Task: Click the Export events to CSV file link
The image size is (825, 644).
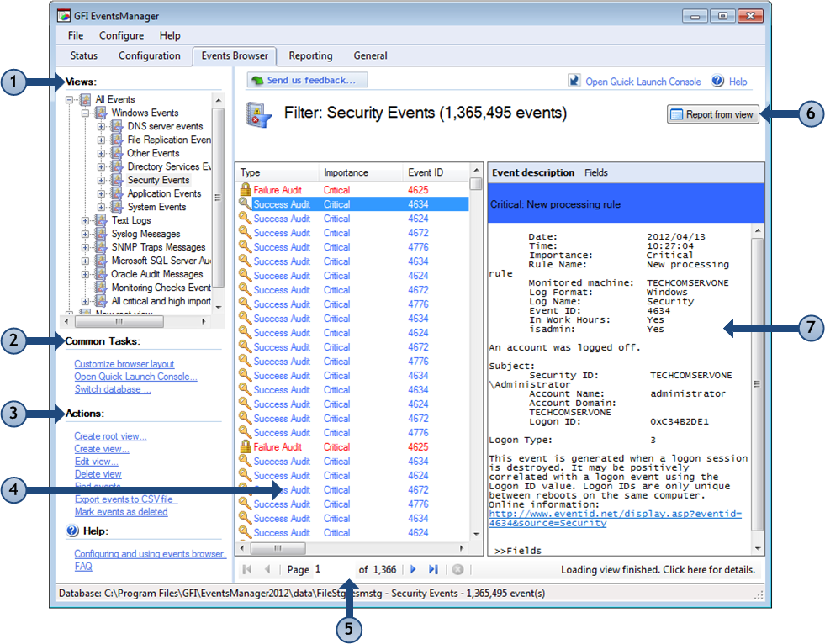Action: click(124, 499)
